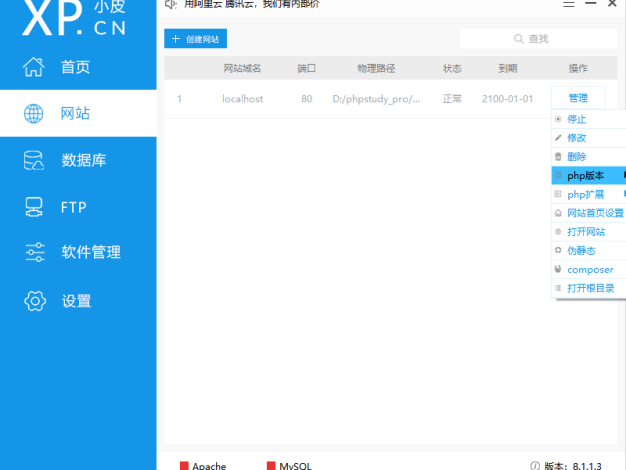Viewport: 626px width, 470px height.
Task: Click the icon beside php版本
Action: [x=558, y=175]
